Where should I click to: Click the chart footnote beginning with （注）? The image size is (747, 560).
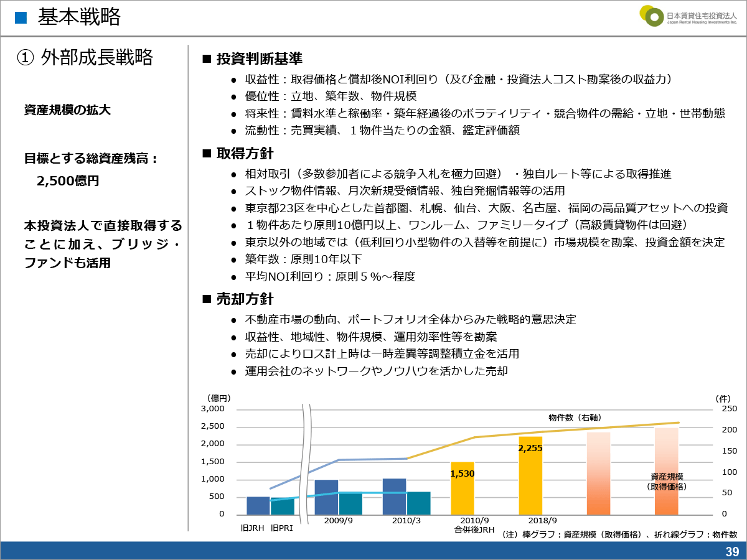click(x=619, y=534)
